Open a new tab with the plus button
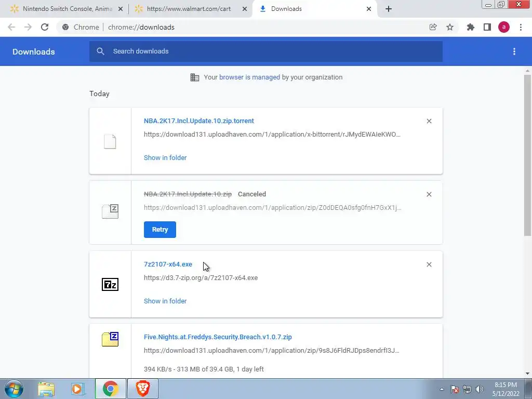532x399 pixels. click(x=389, y=9)
